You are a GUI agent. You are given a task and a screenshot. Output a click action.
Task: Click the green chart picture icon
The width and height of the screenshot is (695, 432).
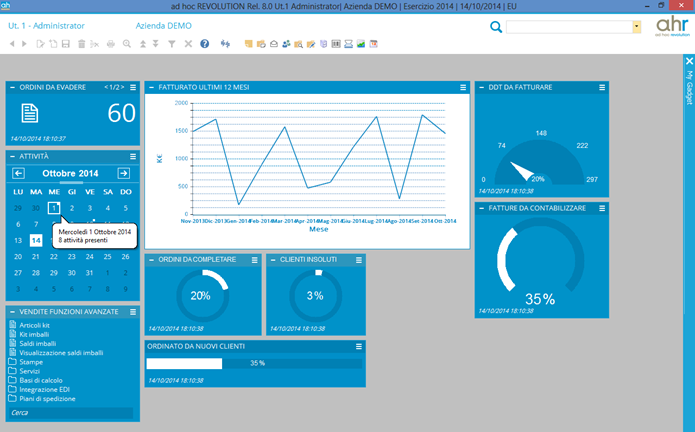(x=361, y=44)
